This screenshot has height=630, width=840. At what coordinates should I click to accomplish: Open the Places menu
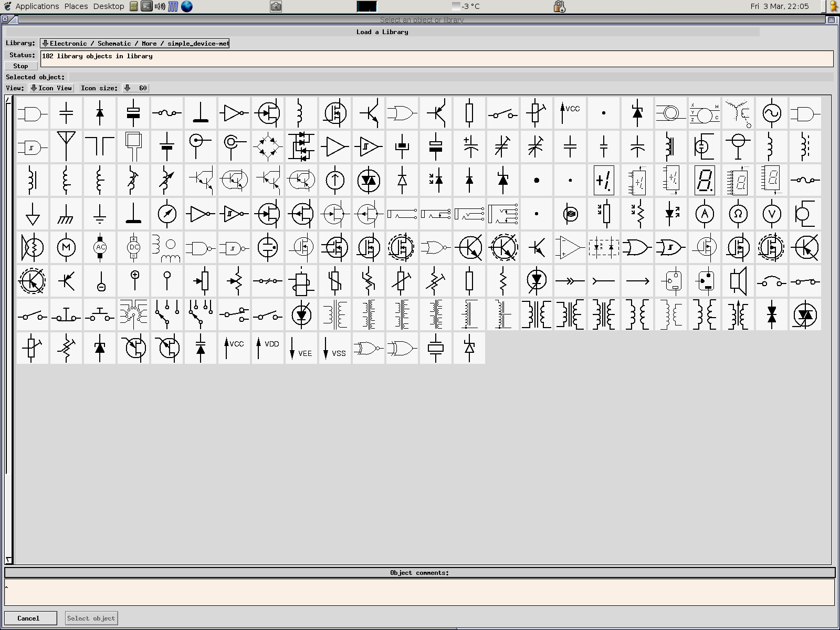76,6
